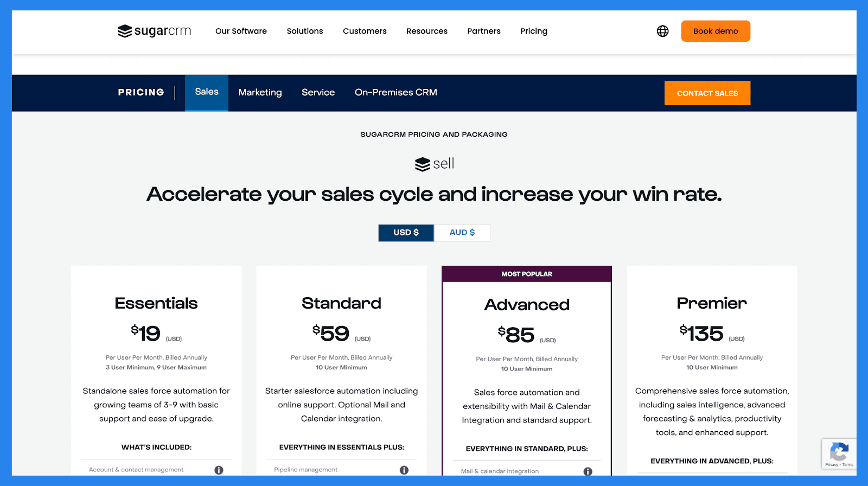Click the Privacy link in reCAPTCHA badge
Viewport: 868px width, 486px height.
tap(831, 465)
